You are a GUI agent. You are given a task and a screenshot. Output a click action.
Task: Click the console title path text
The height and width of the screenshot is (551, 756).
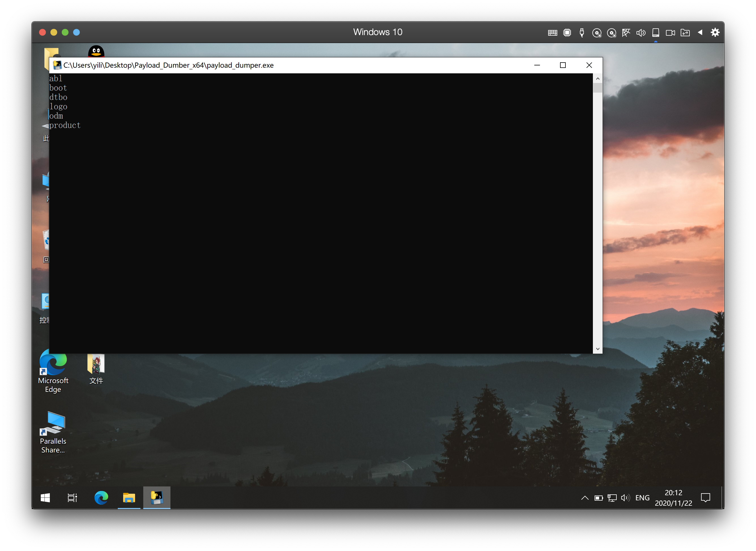click(x=168, y=65)
